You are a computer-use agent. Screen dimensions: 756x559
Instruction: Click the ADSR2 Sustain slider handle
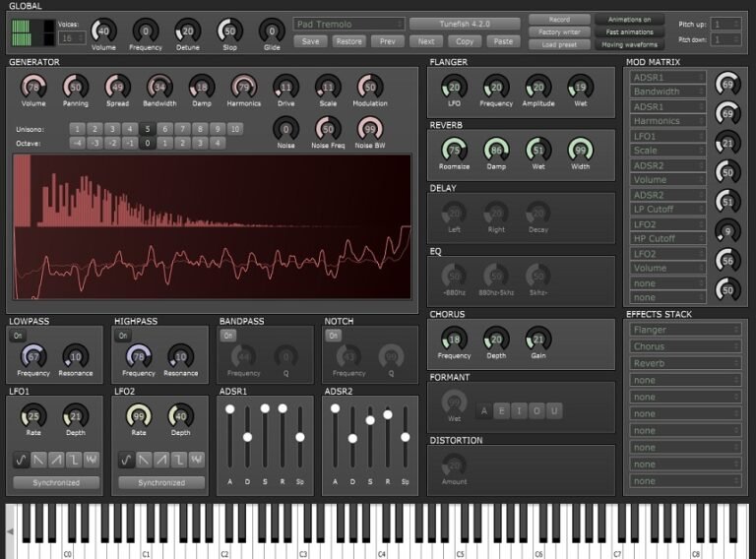click(370, 420)
